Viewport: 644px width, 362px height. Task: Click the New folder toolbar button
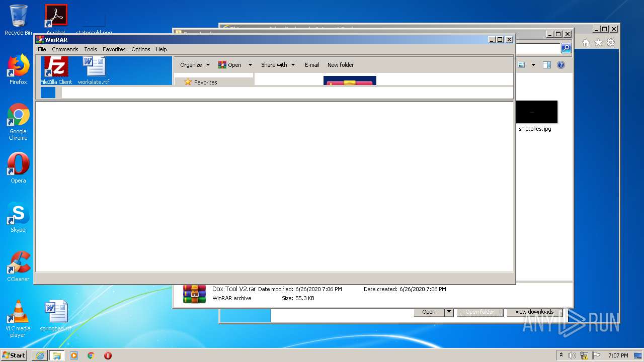tap(341, 65)
